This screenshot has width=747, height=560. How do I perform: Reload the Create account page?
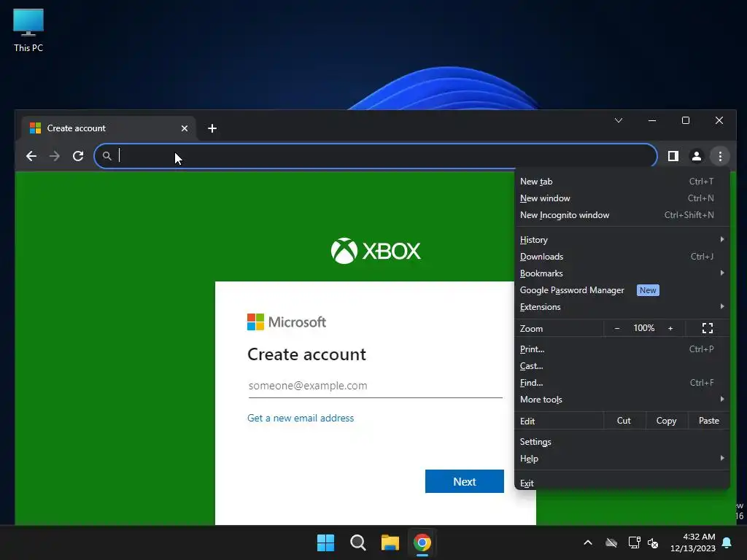[78, 156]
